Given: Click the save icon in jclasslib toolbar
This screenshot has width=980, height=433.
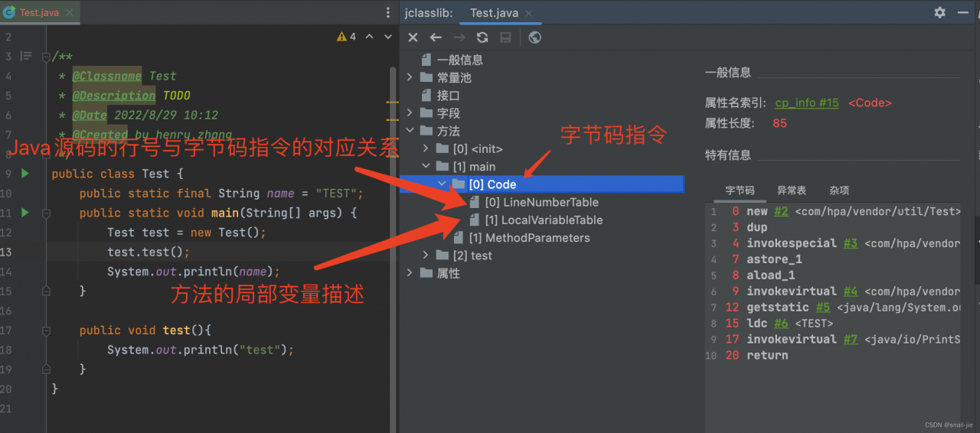Looking at the screenshot, I should click(505, 37).
